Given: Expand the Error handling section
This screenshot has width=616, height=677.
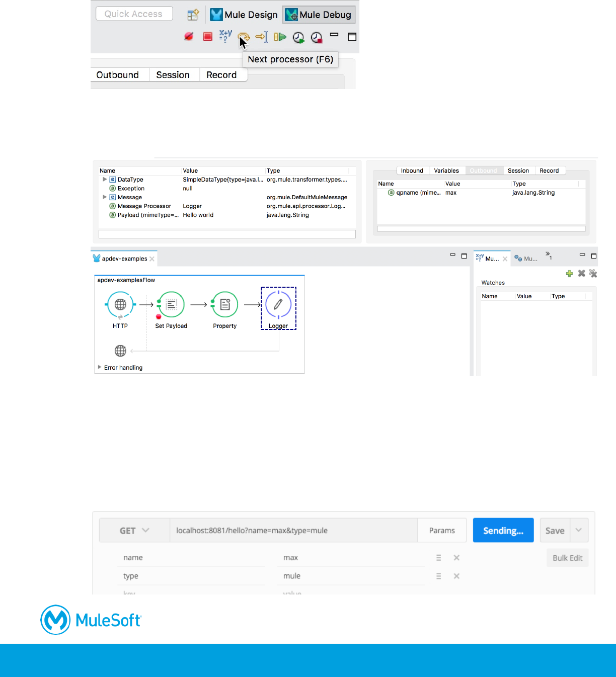Looking at the screenshot, I should coord(100,367).
